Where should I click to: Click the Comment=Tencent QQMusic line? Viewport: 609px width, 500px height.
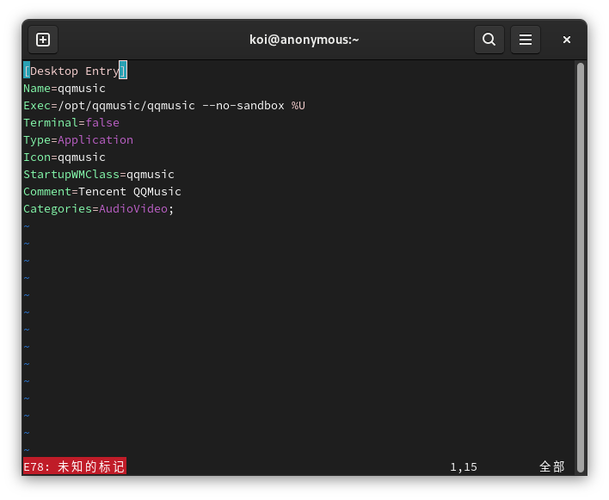pos(103,192)
